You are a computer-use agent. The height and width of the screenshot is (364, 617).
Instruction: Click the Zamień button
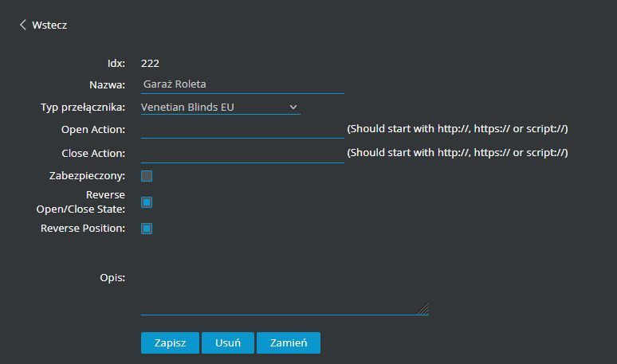pos(289,342)
